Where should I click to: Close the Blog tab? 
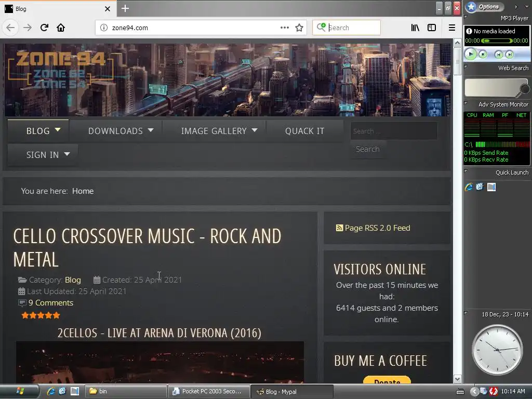point(108,9)
